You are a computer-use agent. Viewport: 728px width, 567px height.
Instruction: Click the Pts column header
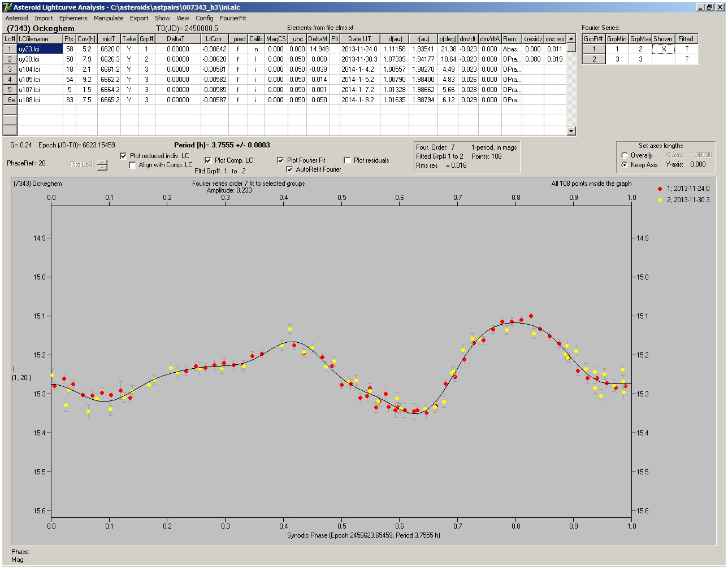click(x=69, y=39)
